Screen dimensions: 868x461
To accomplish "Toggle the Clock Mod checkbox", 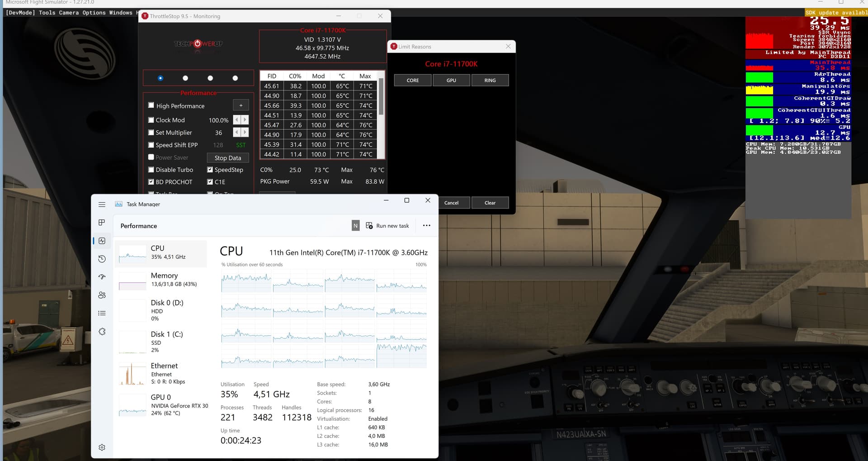I will (x=151, y=120).
